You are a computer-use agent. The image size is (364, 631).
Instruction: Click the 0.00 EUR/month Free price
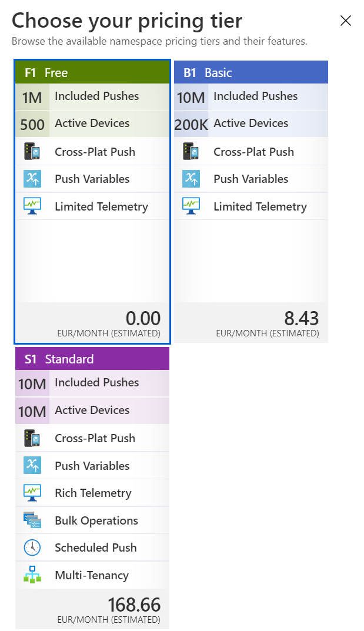coord(109,323)
